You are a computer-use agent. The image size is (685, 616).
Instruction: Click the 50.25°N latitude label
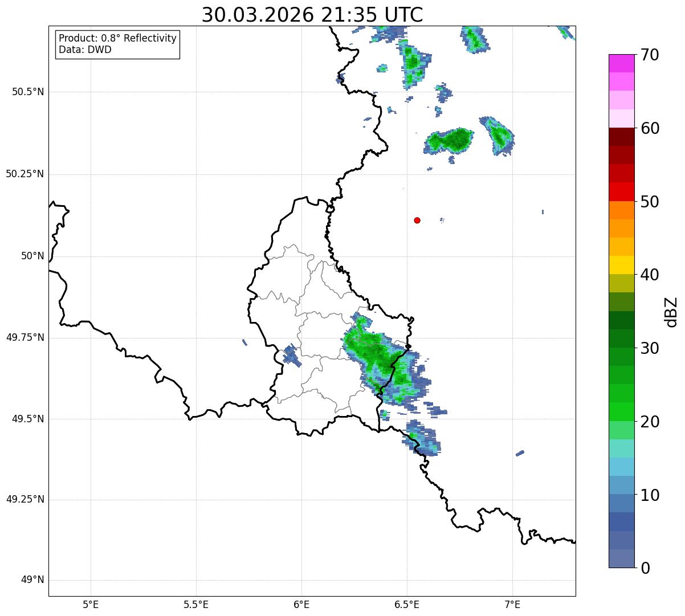pos(25,174)
